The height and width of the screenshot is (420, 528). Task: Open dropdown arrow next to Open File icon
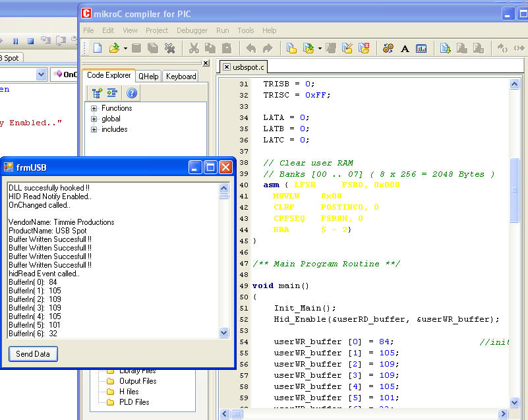125,48
